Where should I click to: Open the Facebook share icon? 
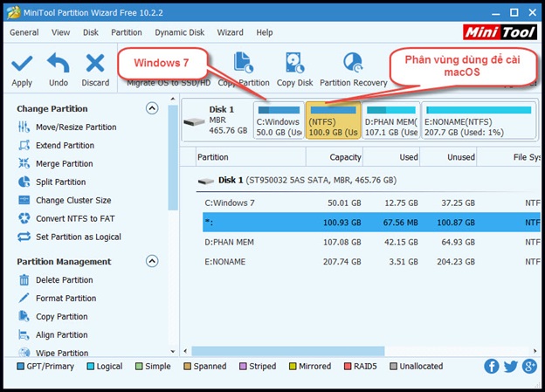click(x=492, y=366)
